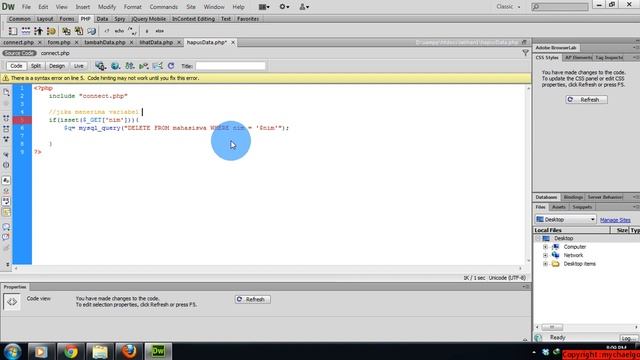Switch to the Snippets panel tab
Viewport: 640px width, 360px height.
[x=582, y=207]
